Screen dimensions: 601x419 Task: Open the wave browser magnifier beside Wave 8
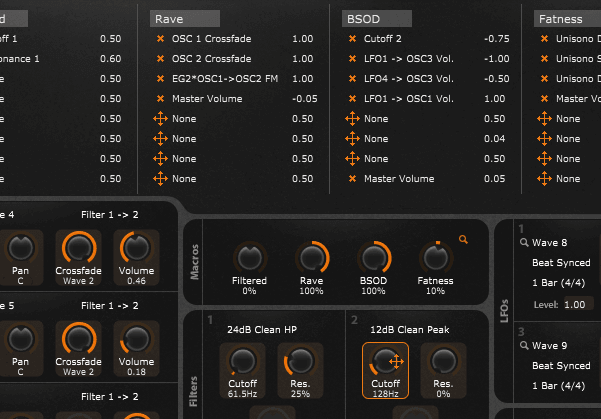tap(523, 242)
